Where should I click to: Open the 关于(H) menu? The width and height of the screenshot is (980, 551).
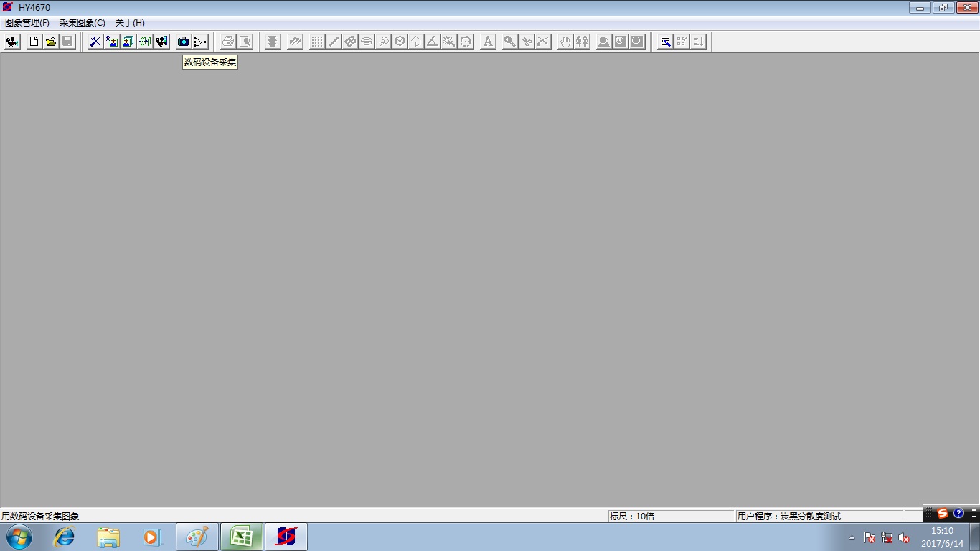pyautogui.click(x=130, y=23)
